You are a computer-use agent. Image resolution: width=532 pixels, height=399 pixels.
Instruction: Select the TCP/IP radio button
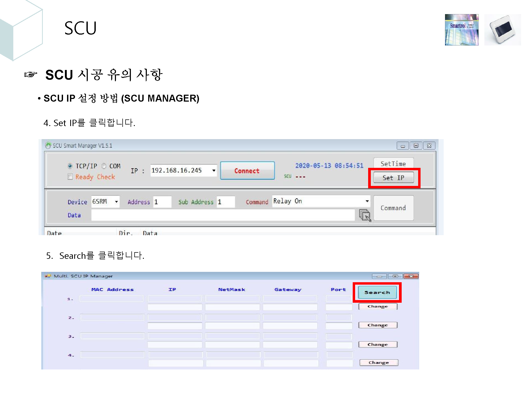tap(70, 166)
